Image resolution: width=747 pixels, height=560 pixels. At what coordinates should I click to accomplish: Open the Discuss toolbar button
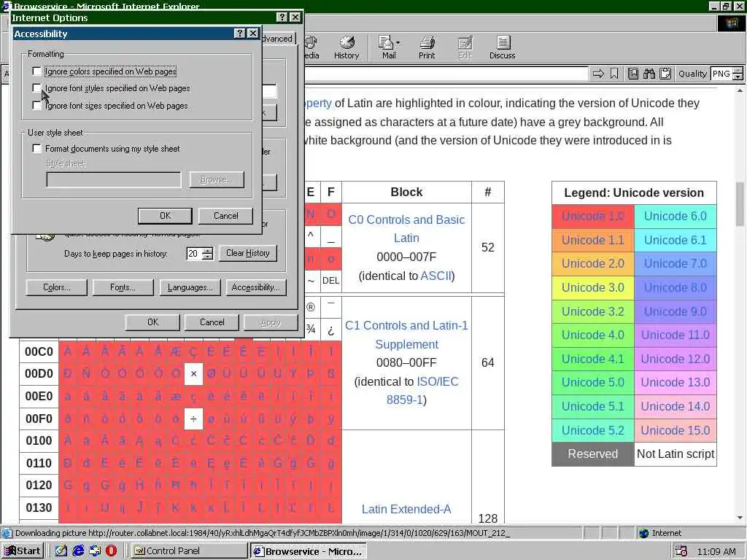click(x=502, y=47)
